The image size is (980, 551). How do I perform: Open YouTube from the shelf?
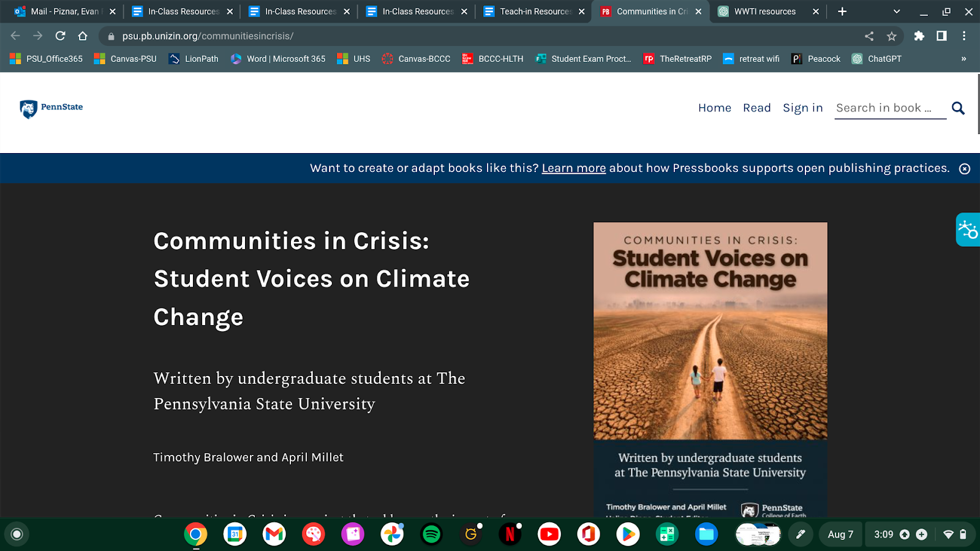click(x=549, y=534)
